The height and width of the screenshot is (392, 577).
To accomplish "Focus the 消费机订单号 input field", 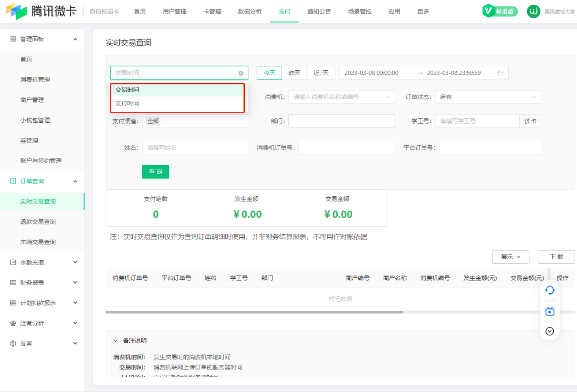I will [x=346, y=148].
